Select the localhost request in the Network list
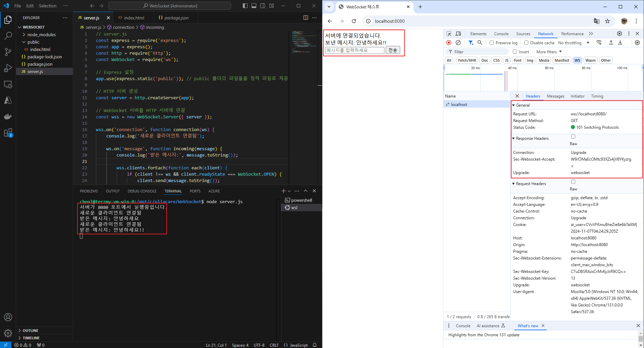Image resolution: width=644 pixels, height=348 pixels. tap(477, 105)
